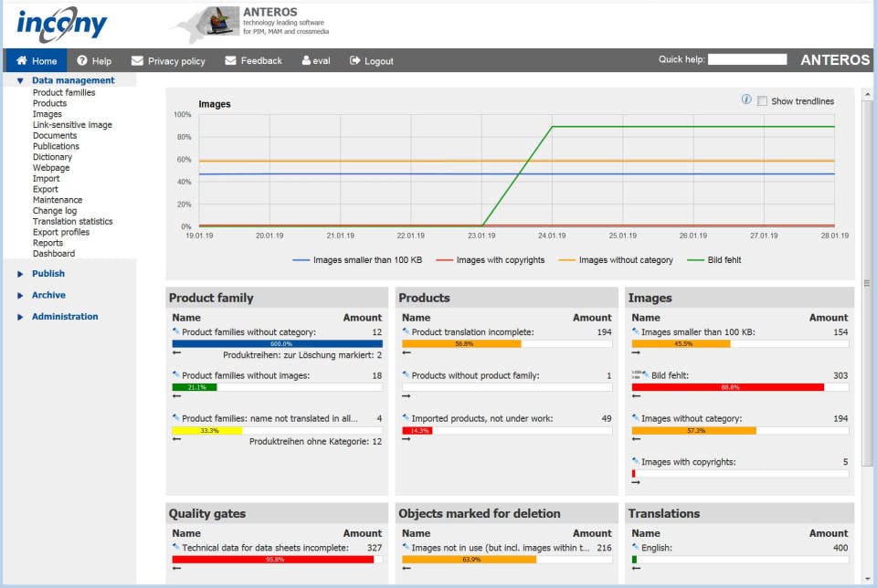The image size is (877, 588).
Task: Open Products without product family link
Action: tap(475, 375)
